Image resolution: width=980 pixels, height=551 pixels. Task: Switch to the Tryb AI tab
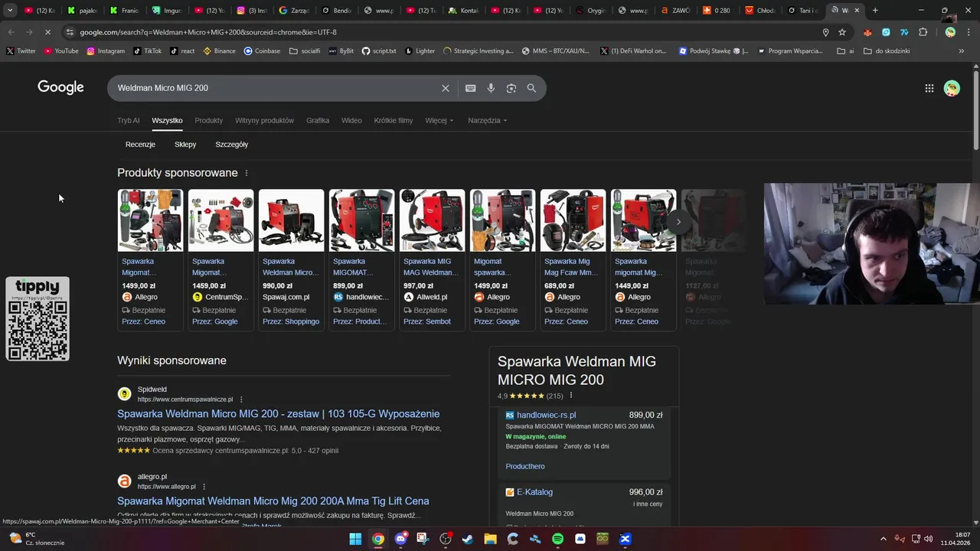(129, 120)
